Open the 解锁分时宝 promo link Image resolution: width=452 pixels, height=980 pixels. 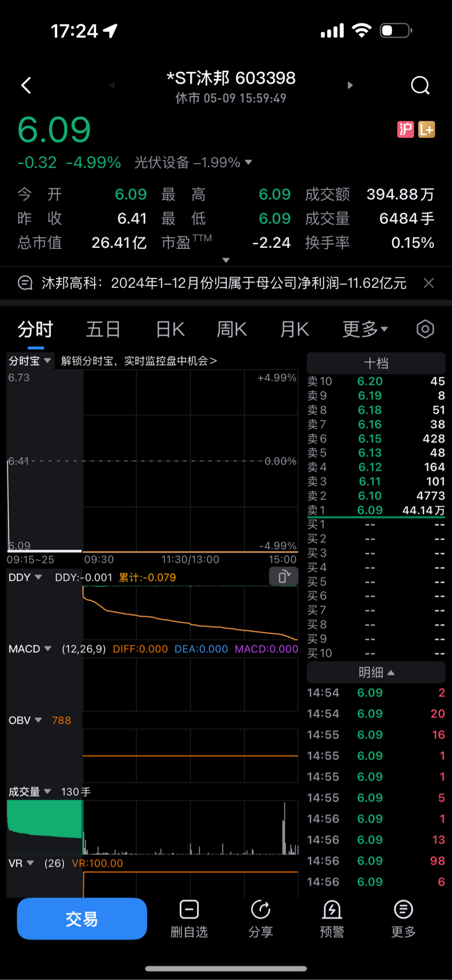(x=139, y=361)
